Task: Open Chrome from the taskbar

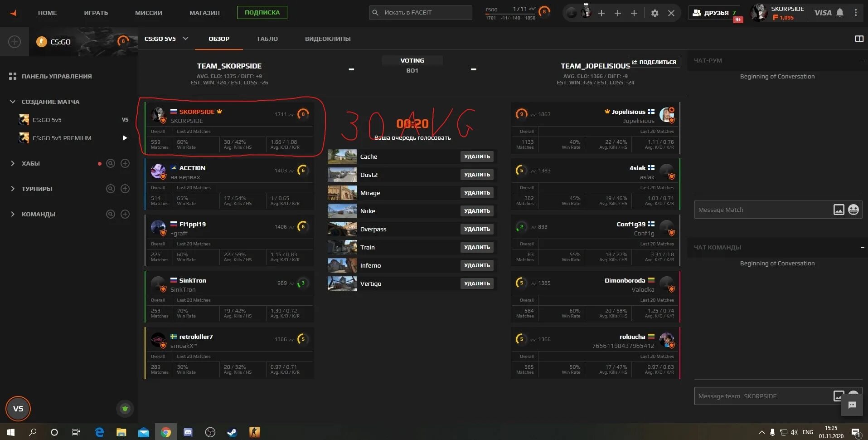Action: click(166, 432)
